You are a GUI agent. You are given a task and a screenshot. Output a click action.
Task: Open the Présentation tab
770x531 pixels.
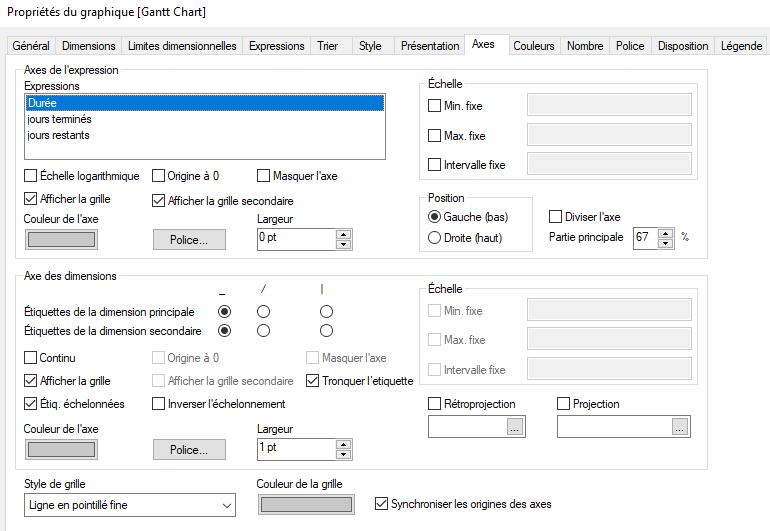click(430, 46)
